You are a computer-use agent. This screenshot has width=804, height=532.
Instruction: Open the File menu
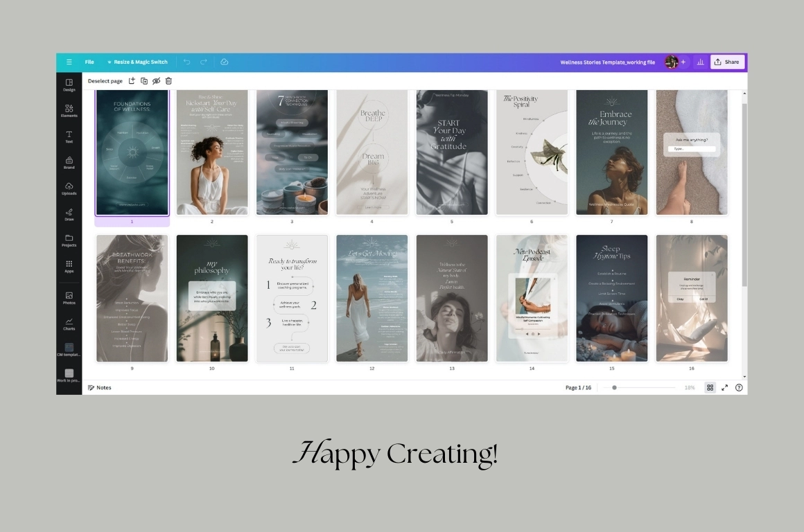coord(89,62)
